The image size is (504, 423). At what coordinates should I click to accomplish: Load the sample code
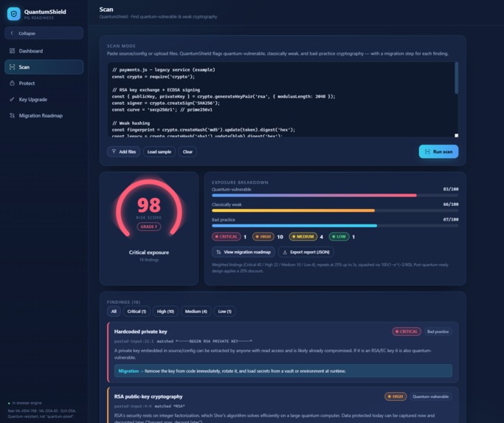[159, 151]
